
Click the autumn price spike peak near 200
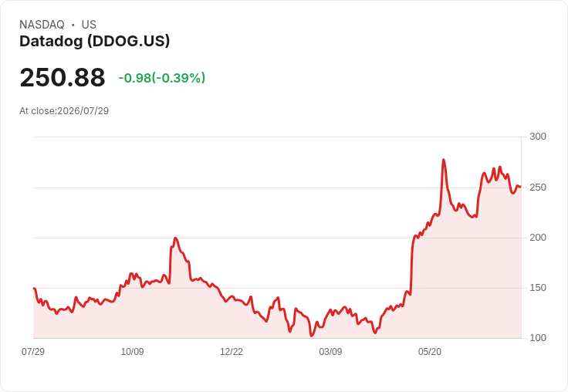click(175, 238)
